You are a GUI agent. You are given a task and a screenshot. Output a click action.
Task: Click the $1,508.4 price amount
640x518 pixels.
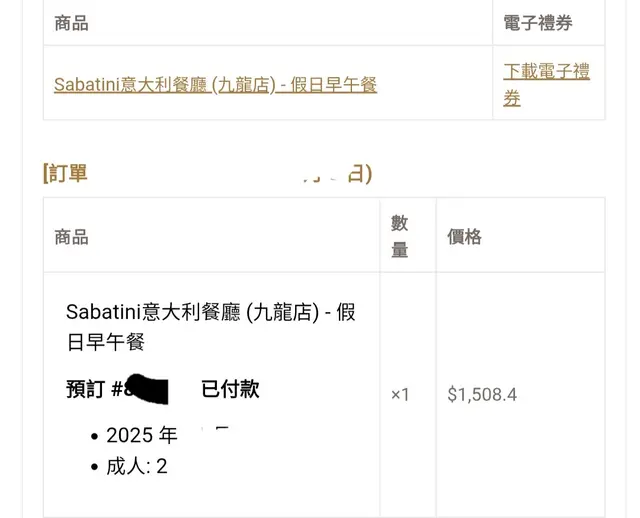[x=482, y=394]
